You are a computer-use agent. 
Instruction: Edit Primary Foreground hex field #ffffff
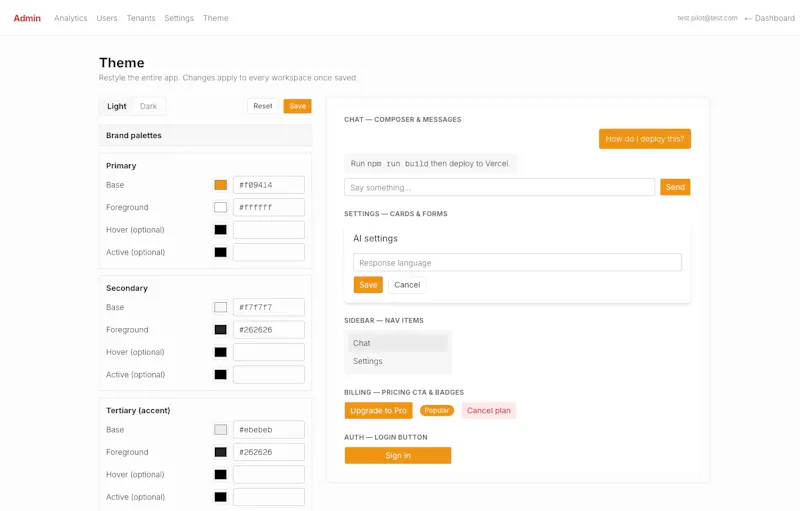pyautogui.click(x=269, y=207)
